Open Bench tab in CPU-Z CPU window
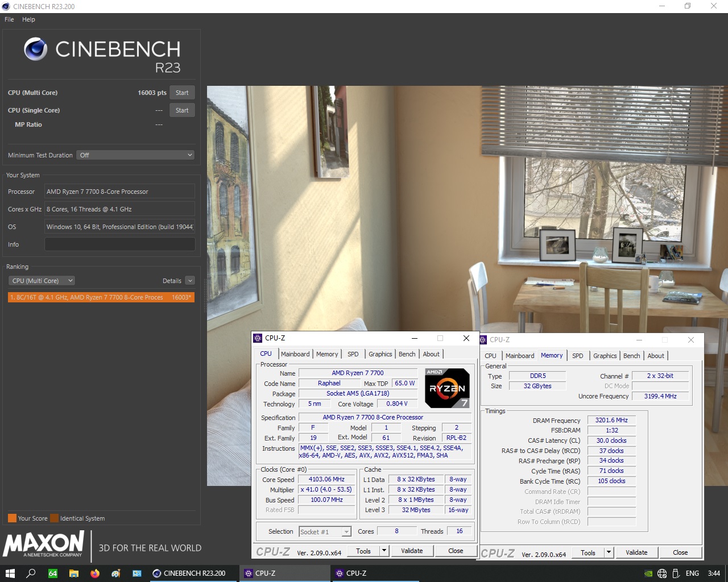 pyautogui.click(x=407, y=354)
